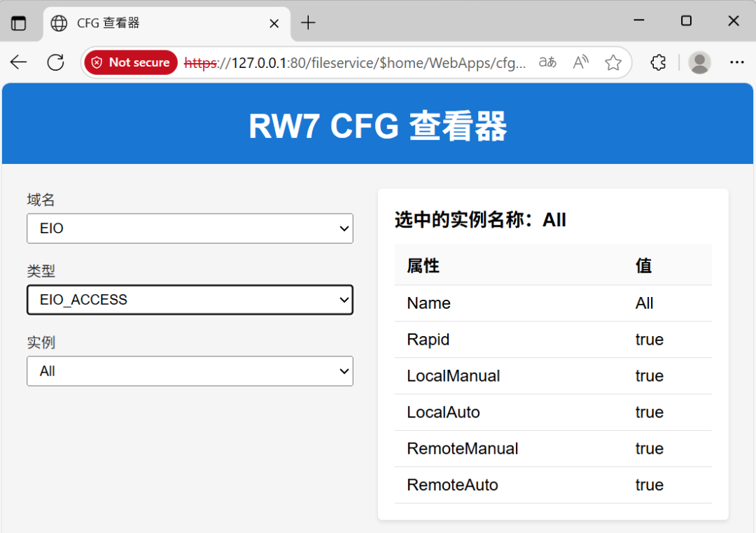Screen dimensions: 756x533
Task: Open the Extensions puzzle icon
Action: (658, 62)
